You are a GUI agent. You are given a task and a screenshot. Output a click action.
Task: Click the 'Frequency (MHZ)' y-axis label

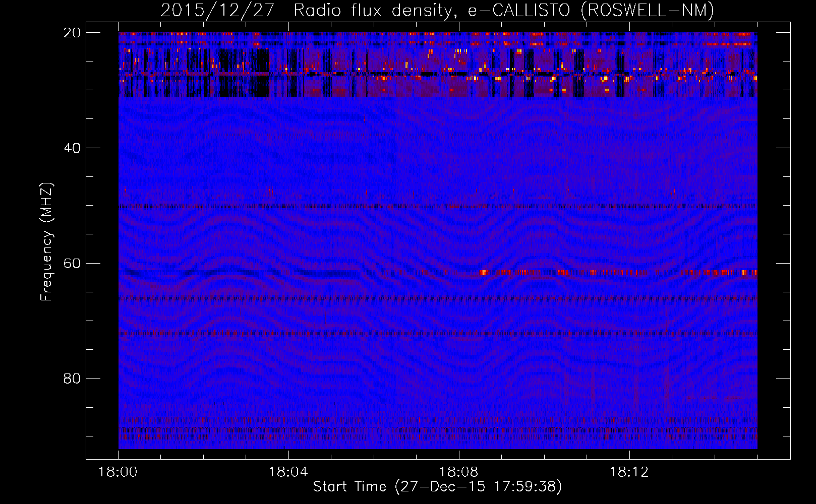46,242
